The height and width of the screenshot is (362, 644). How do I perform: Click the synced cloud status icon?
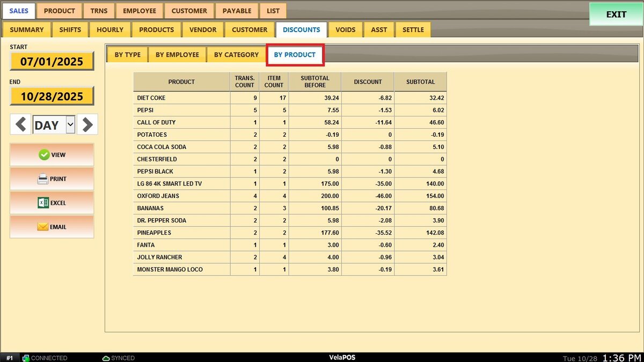[106, 358]
